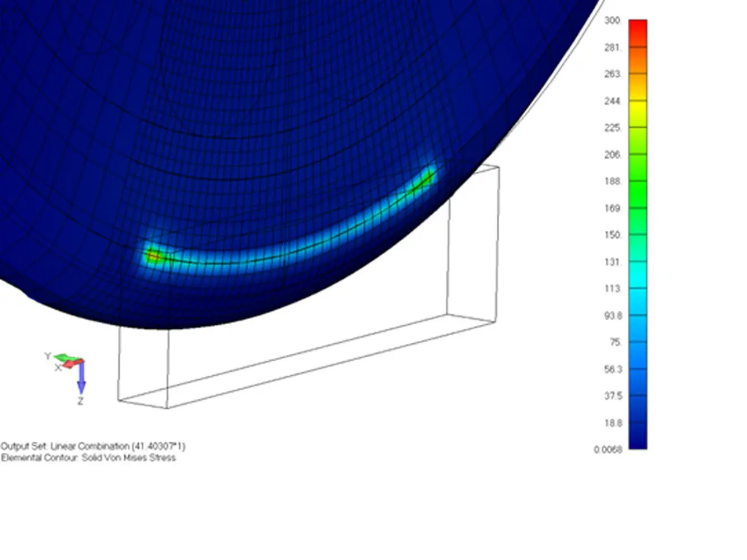
Task: Select the dark blue band at legend bottom
Action: [x=637, y=437]
